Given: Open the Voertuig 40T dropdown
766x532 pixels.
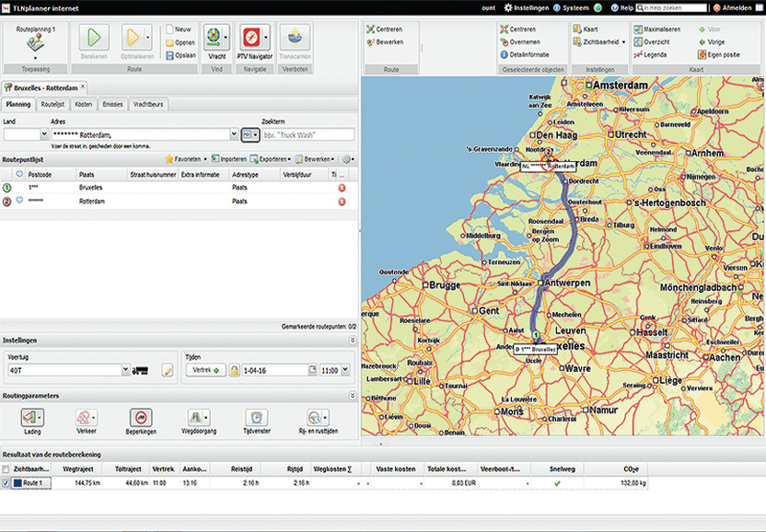Looking at the screenshot, I should (x=125, y=370).
